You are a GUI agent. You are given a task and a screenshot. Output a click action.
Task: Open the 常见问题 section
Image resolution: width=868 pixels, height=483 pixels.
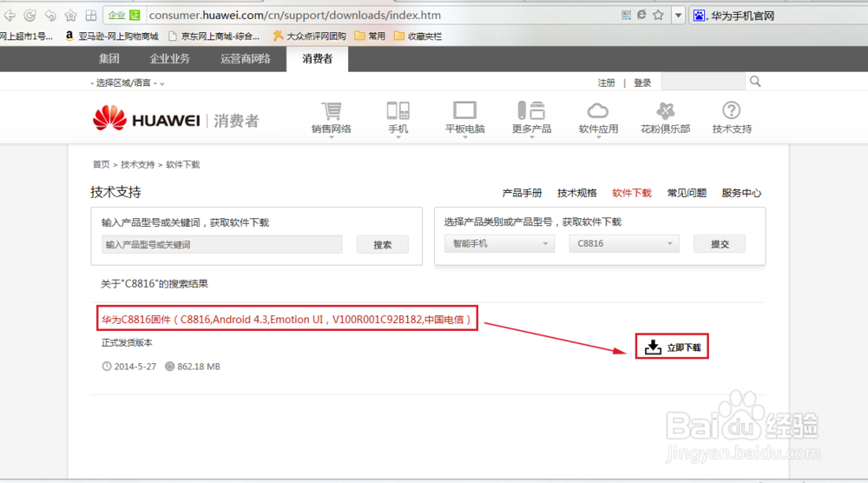(687, 193)
